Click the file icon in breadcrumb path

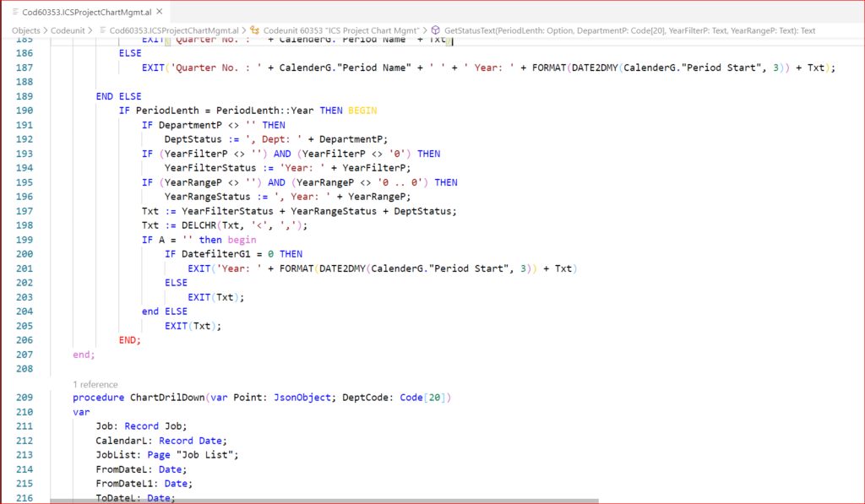tap(102, 30)
